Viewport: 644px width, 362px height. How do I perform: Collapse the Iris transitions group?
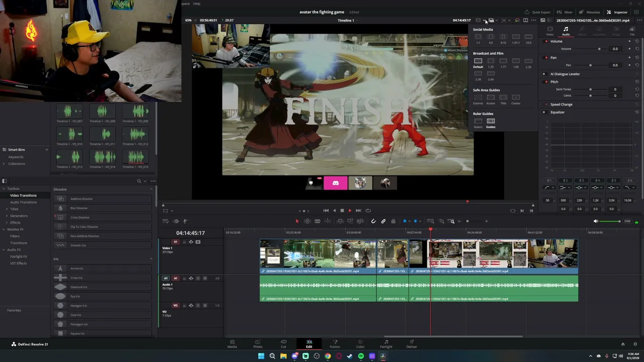click(151, 259)
